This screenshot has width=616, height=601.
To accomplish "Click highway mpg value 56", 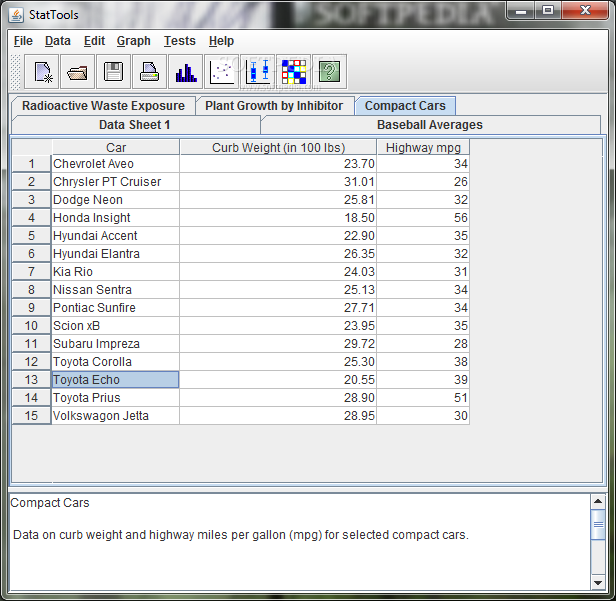I will click(423, 218).
